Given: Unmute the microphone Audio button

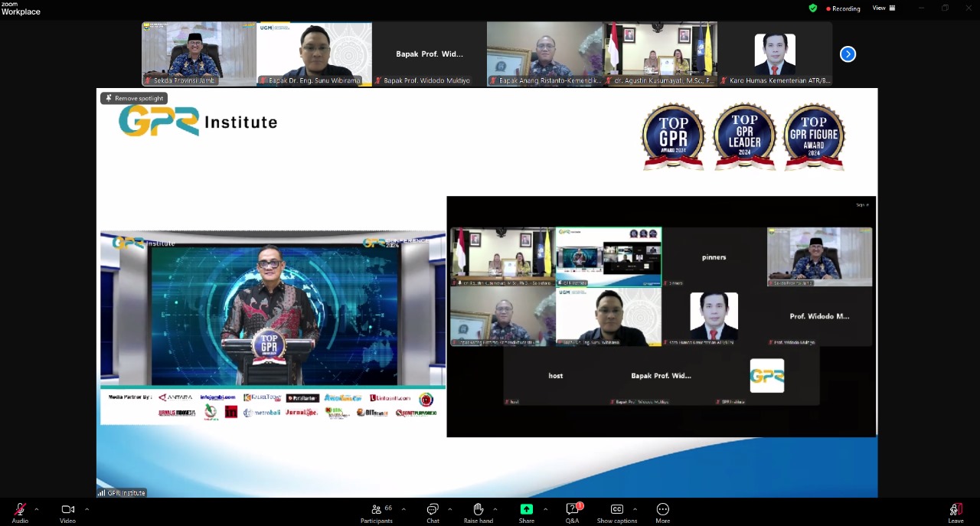Looking at the screenshot, I should point(20,510).
